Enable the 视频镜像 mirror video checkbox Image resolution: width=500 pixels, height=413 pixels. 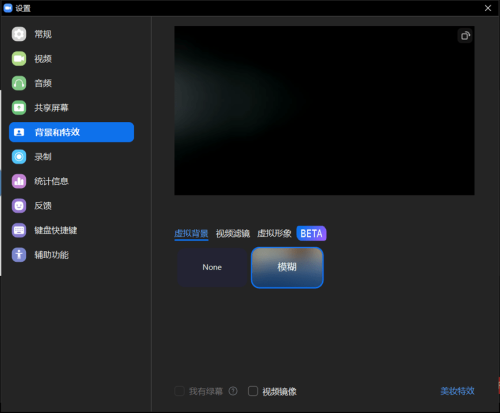253,391
